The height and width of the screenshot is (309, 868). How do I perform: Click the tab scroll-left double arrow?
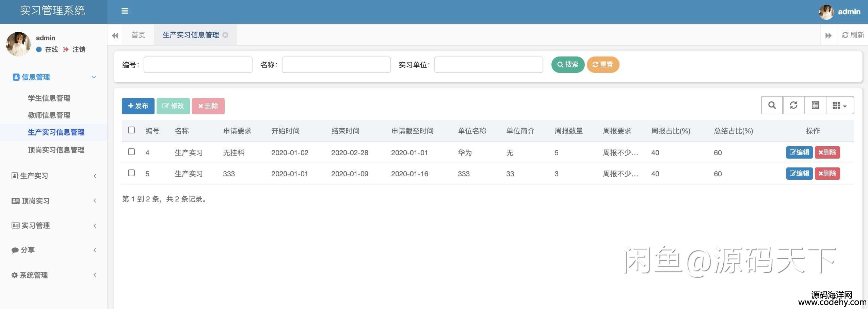115,35
